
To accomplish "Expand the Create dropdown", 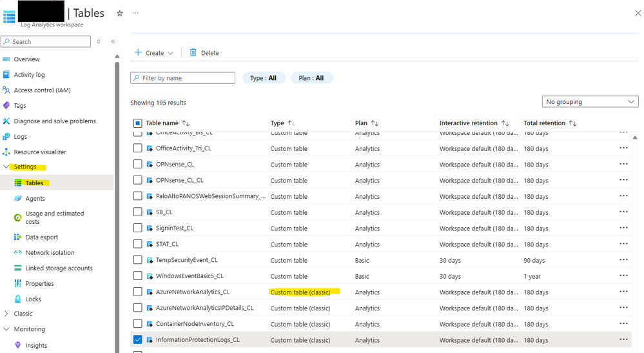I will tap(154, 53).
